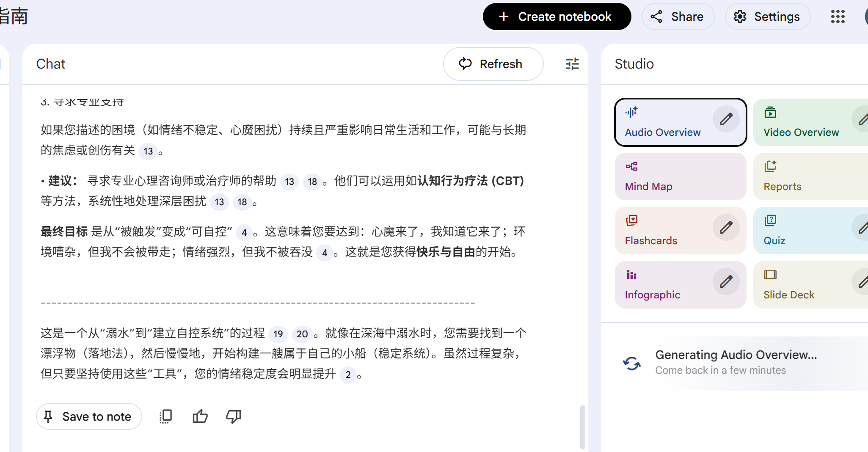
Task: Give the response a thumbs down
Action: [x=234, y=416]
